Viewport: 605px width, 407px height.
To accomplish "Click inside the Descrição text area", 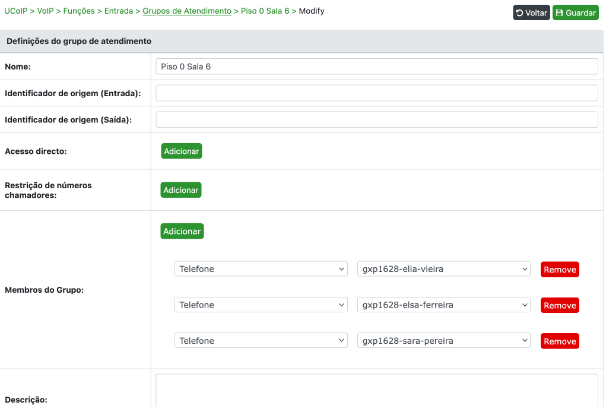I will pyautogui.click(x=376, y=391).
